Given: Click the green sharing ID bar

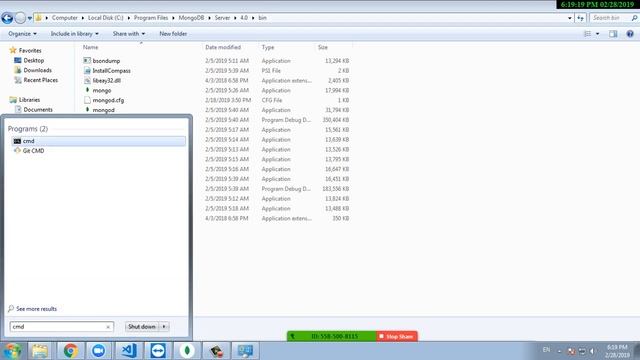Looking at the screenshot, I should coord(332,336).
